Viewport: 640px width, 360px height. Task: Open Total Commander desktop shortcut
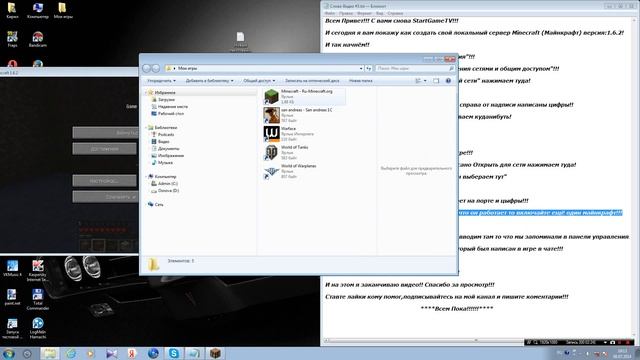pos(38,299)
